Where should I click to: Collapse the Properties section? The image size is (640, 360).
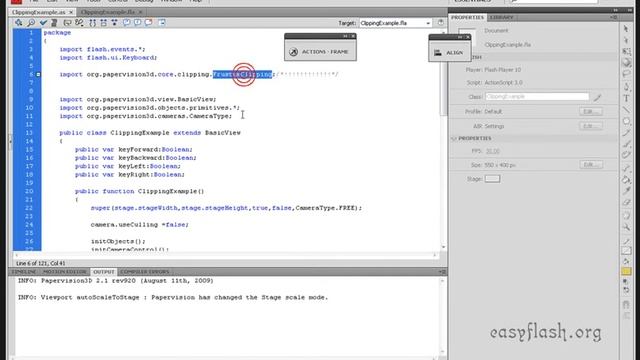pos(454,138)
